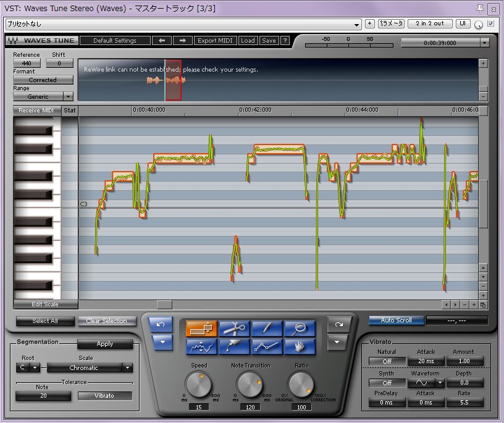Click the Note Transition knob
This screenshot has width=504, height=423.
tap(250, 385)
